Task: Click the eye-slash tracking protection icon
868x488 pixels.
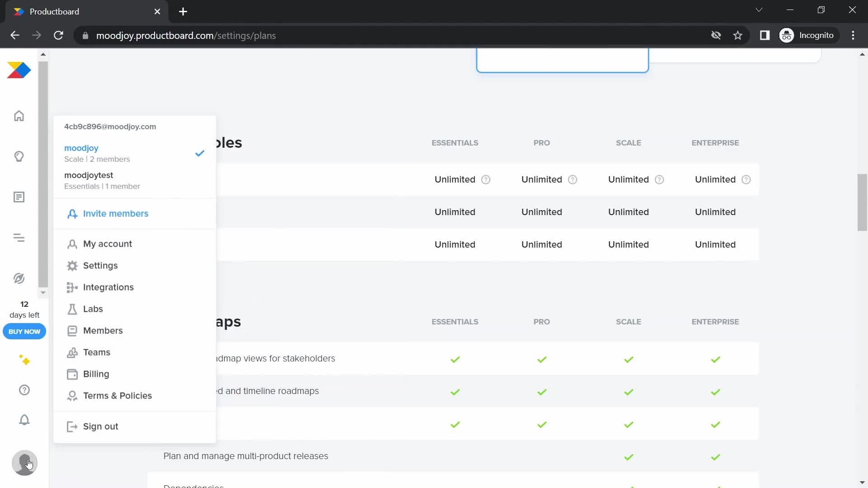Action: point(716,35)
